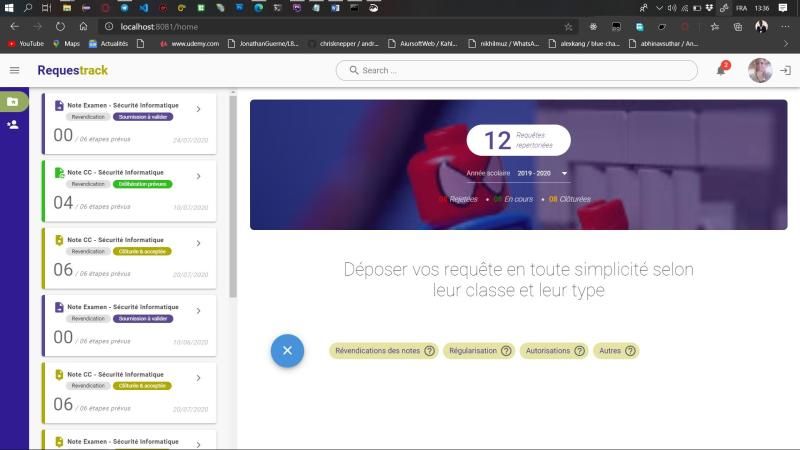Viewport: 800px width, 450px height.
Task: Expand the bottom partially visible Note Examen card
Action: pos(198,444)
